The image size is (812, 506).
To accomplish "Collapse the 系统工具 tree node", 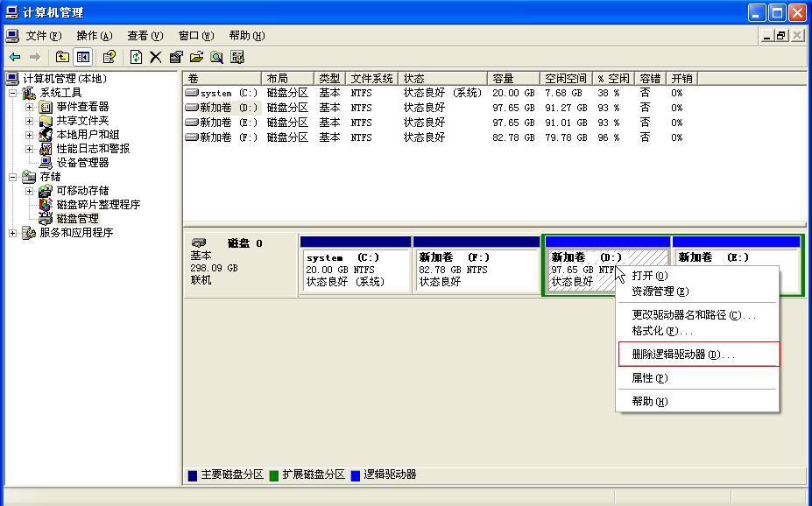I will click(x=12, y=93).
